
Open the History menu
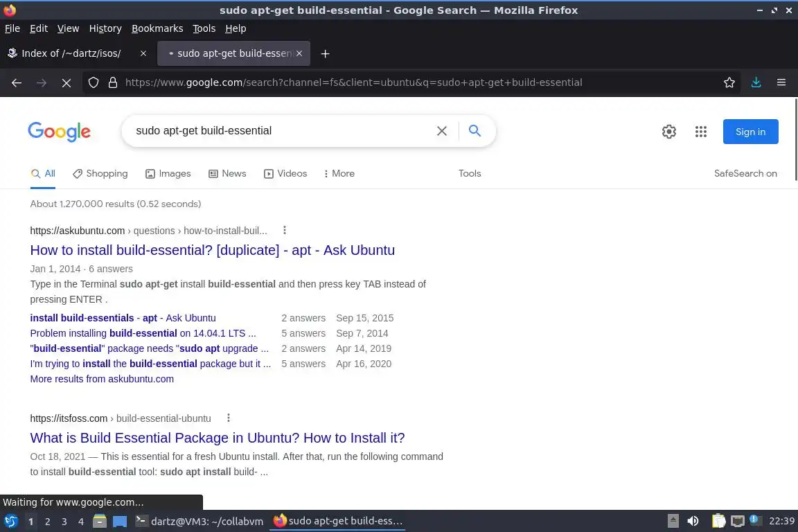(x=105, y=28)
